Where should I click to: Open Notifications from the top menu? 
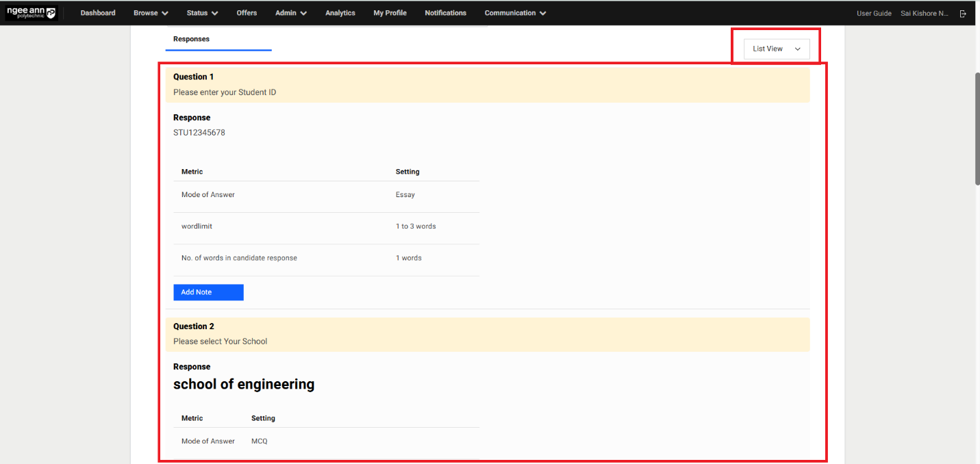445,13
